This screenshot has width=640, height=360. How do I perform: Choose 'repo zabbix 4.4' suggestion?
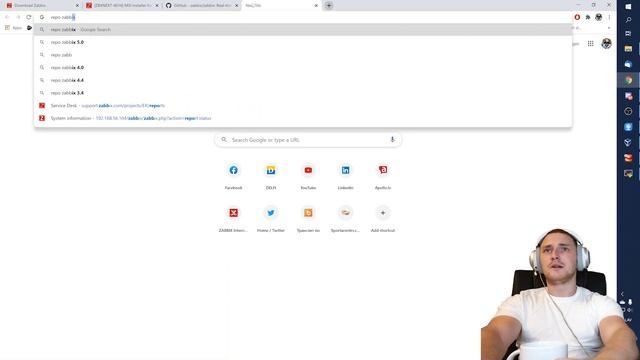(x=303, y=80)
